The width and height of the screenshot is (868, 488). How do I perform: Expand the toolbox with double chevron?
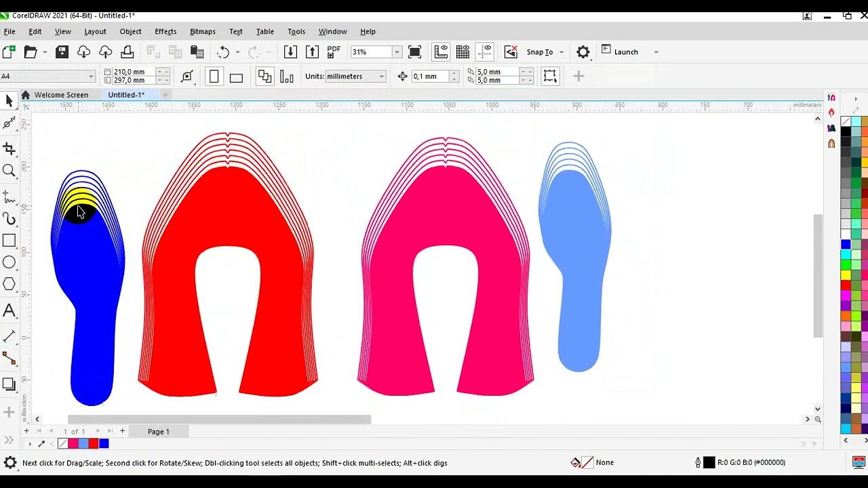pos(9,440)
